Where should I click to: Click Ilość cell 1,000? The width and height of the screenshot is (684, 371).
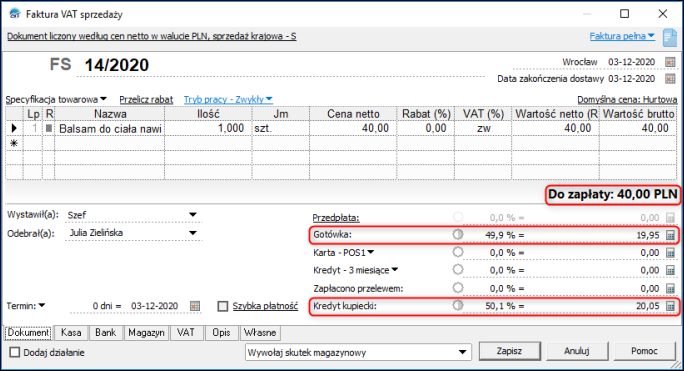click(209, 128)
